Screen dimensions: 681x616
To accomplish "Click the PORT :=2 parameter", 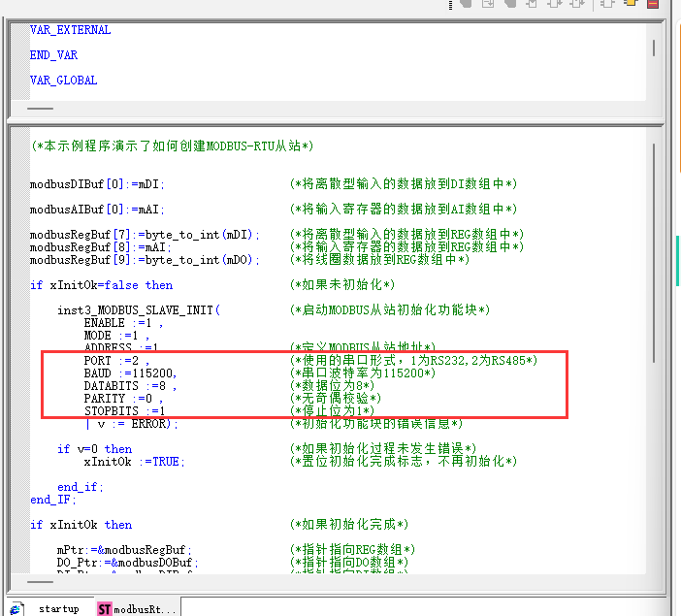I will (x=116, y=361).
